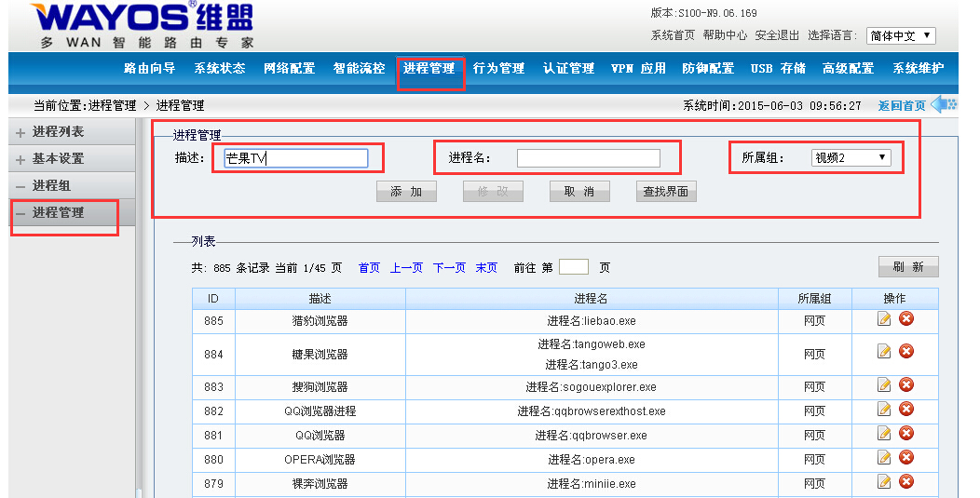Image resolution: width=980 pixels, height=498 pixels.
Task: Open the 系统状态 menu
Action: 220,69
